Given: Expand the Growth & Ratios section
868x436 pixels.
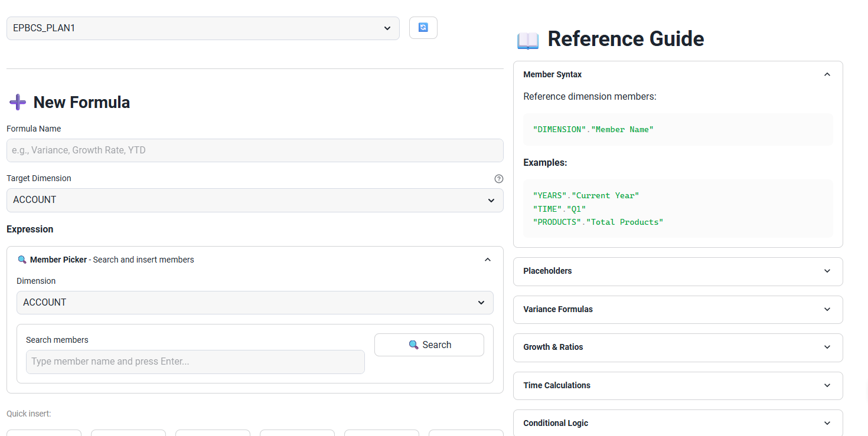Looking at the screenshot, I should click(x=677, y=348).
